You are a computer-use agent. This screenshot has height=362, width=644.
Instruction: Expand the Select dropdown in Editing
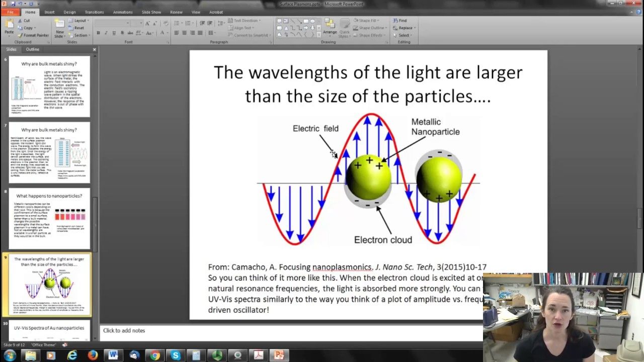[x=405, y=35]
